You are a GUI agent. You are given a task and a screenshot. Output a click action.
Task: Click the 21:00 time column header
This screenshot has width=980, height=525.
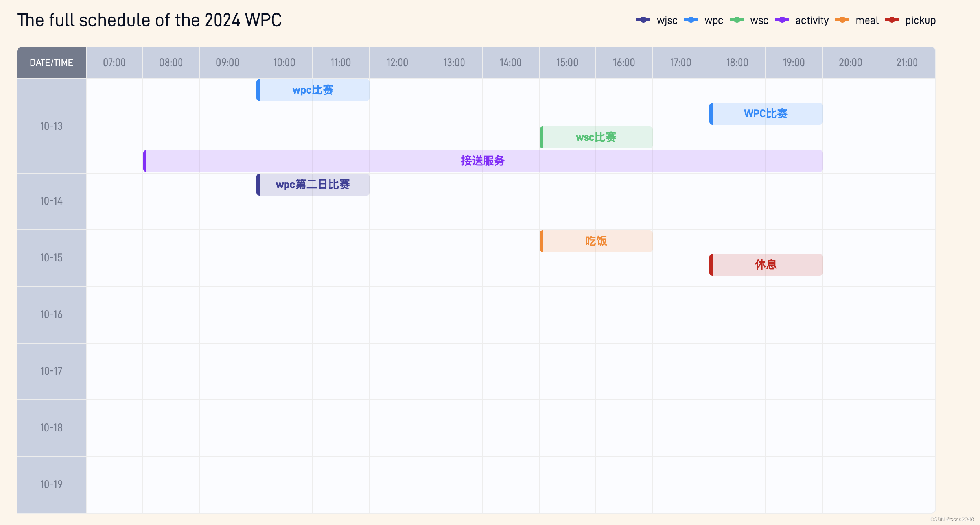click(x=907, y=63)
